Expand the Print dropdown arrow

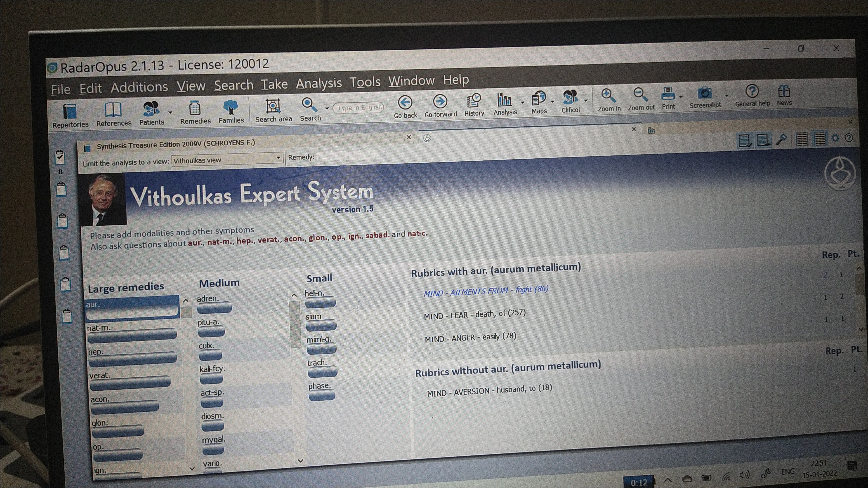680,97
